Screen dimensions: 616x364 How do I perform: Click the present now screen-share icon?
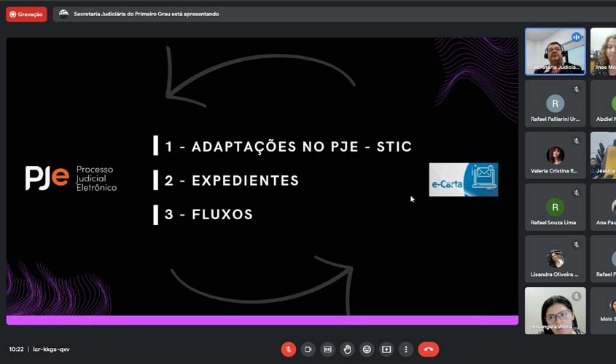386,349
